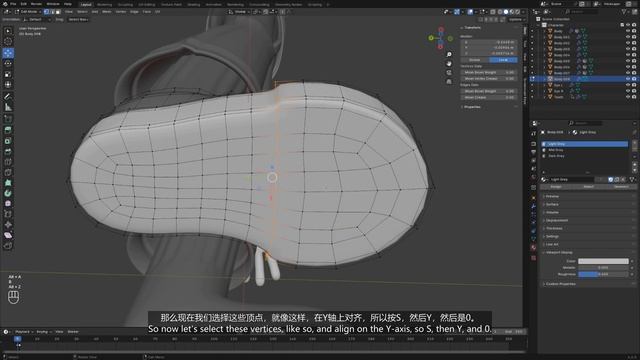Select the Measure tool
Image resolution: width=640 pixels, height=360 pixels.
click(8, 107)
